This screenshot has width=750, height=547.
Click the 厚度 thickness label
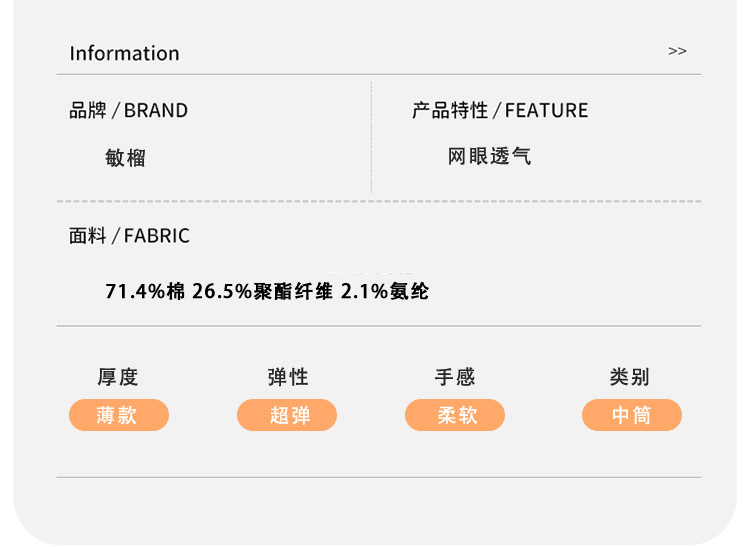[118, 377]
